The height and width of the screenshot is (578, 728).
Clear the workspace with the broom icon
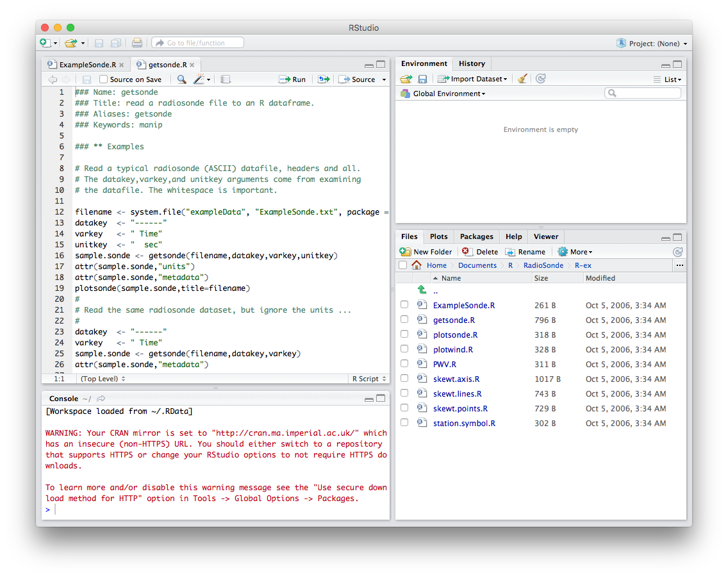[x=522, y=79]
